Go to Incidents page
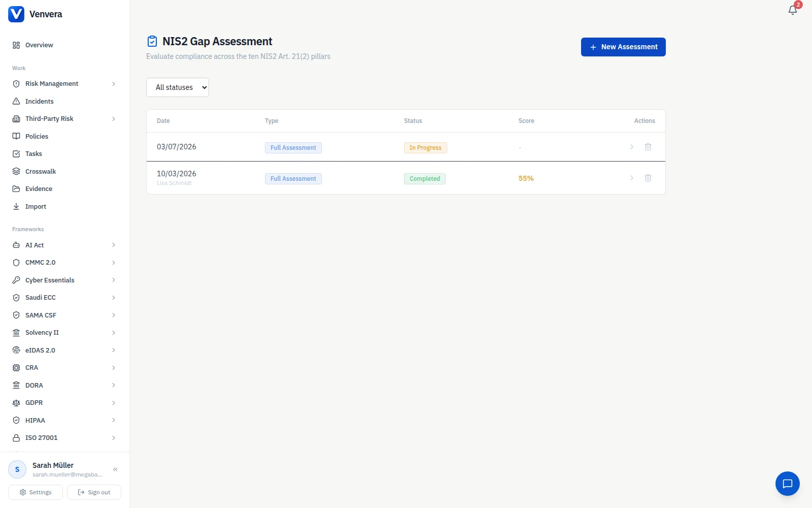The width and height of the screenshot is (812, 508). click(64, 101)
